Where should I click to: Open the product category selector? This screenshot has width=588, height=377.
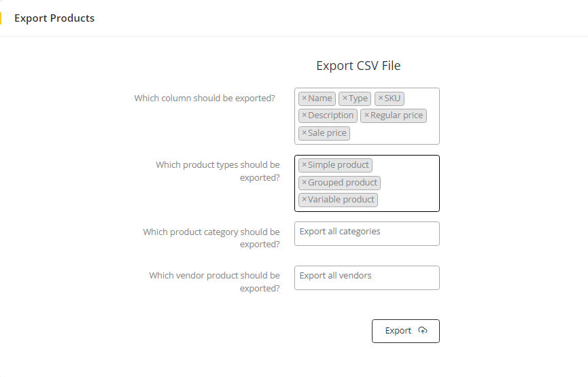[366, 233]
